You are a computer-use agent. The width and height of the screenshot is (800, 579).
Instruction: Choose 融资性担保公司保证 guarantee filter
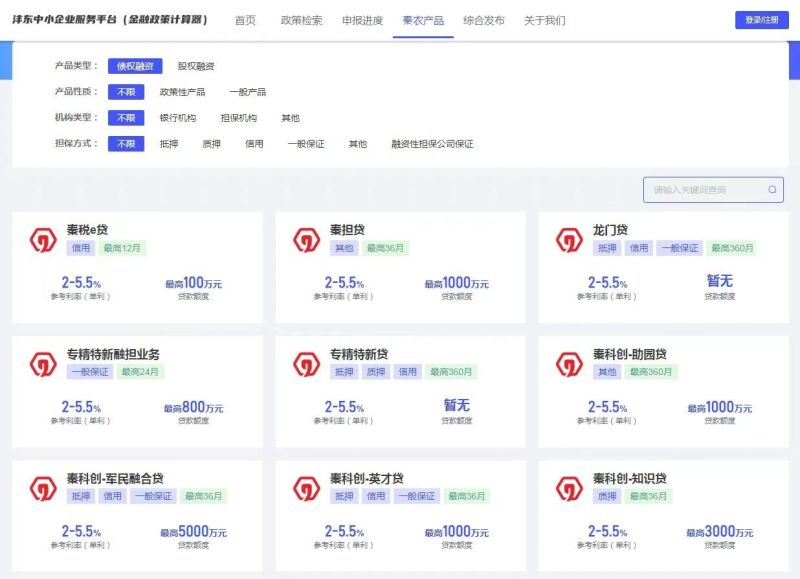coord(432,144)
